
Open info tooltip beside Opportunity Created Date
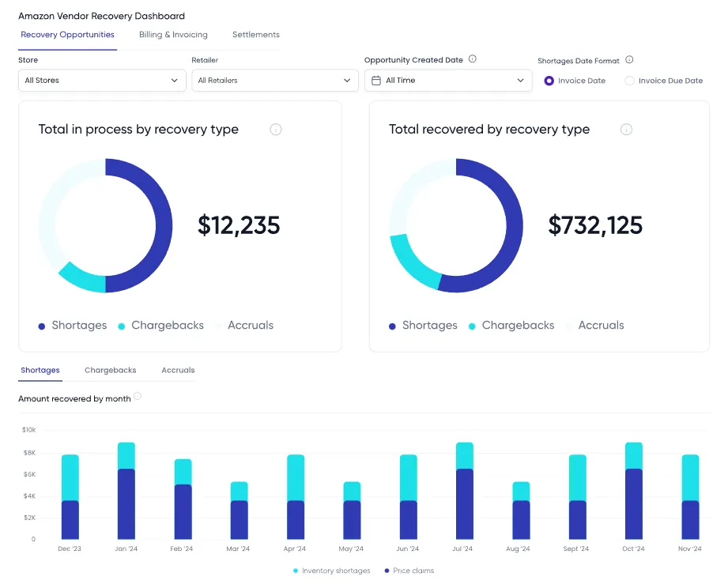(x=472, y=59)
